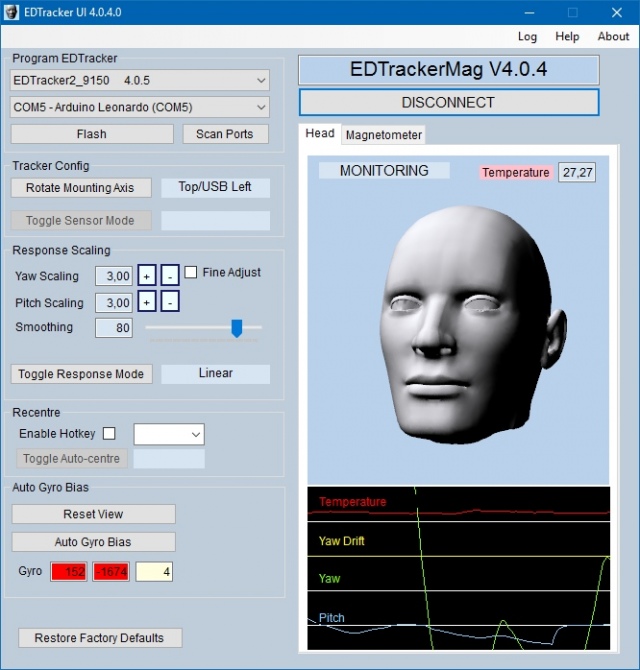Increase Pitch Scaling with plus button
The height and width of the screenshot is (670, 640).
tap(147, 302)
